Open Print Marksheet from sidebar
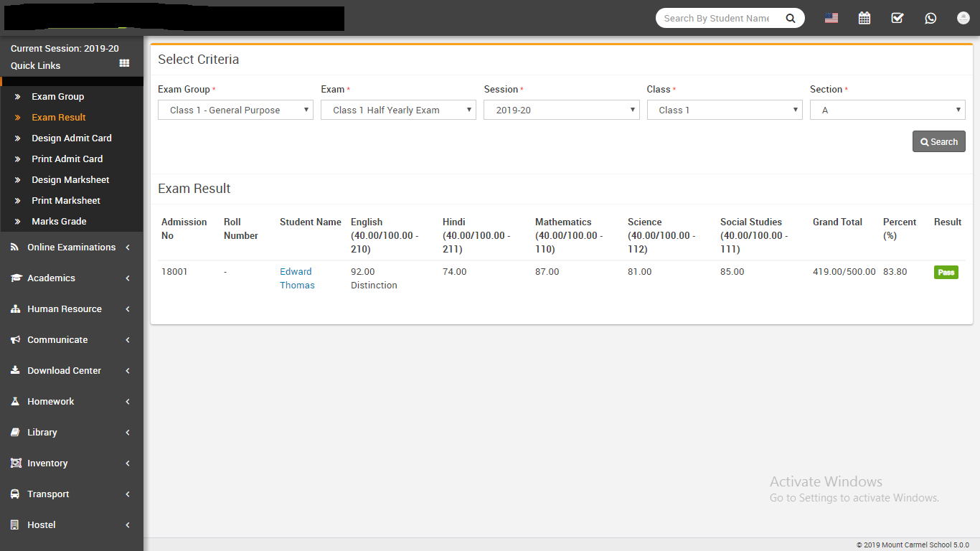980x551 pixels. click(x=66, y=201)
